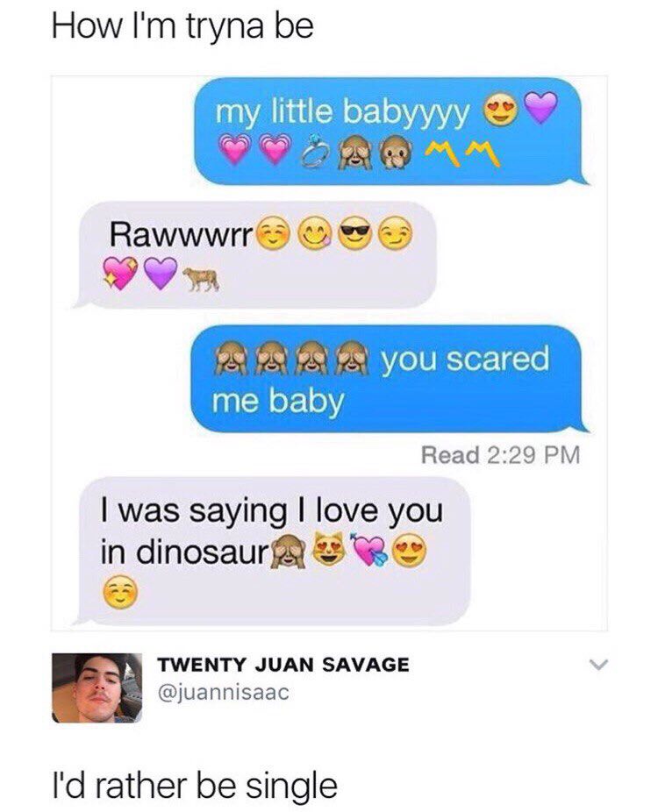Select the 'you scared me baby' bubble
This screenshot has width=658, height=812.
pyautogui.click(x=390, y=379)
